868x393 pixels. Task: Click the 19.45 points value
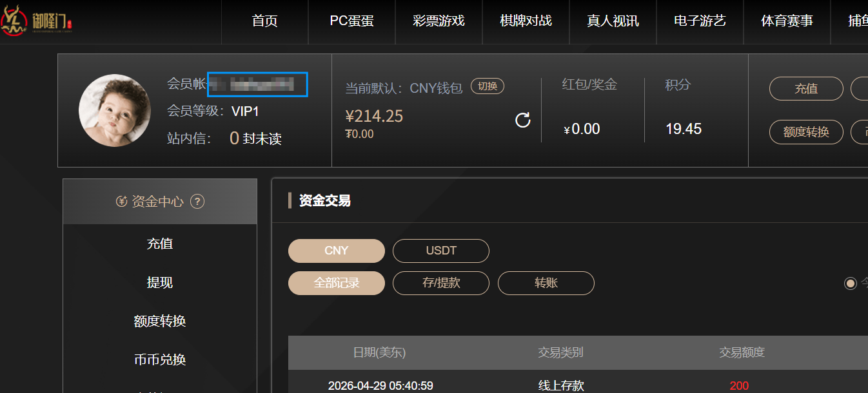click(684, 129)
